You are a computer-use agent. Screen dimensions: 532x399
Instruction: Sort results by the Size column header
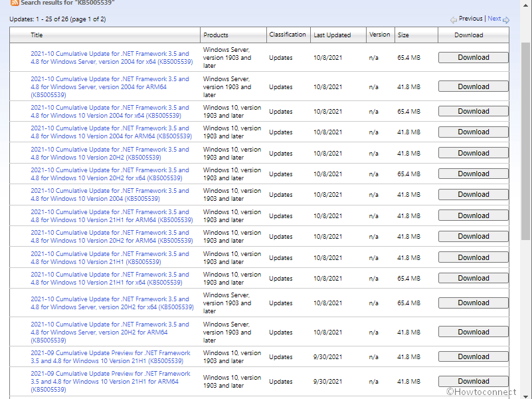click(x=404, y=35)
